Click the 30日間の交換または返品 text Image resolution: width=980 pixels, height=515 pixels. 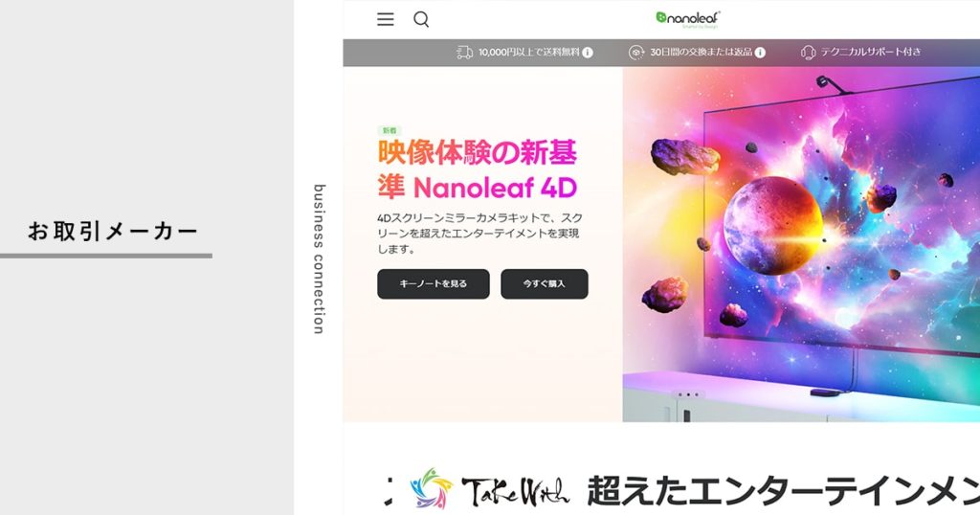(701, 53)
